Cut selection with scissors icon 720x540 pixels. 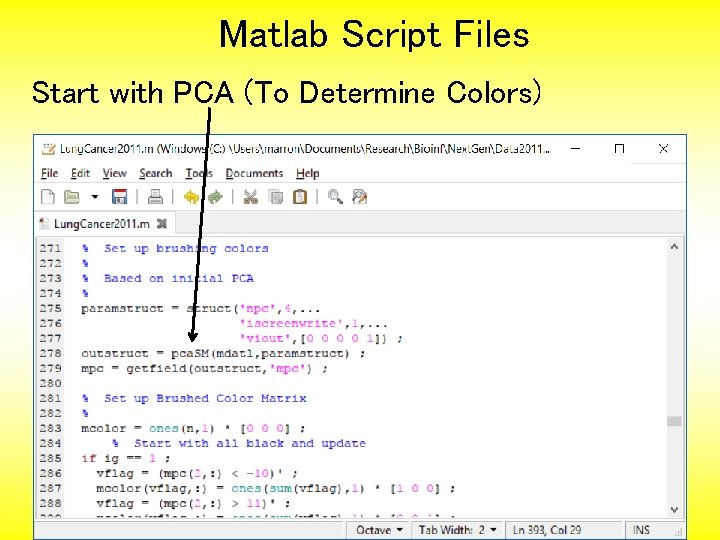click(251, 197)
